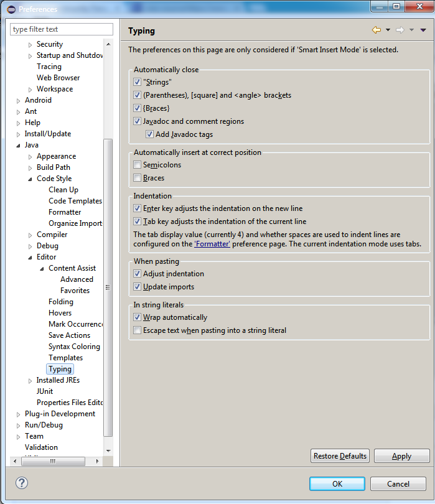
Task: Select Favorites under Content Assist
Action: click(75, 291)
